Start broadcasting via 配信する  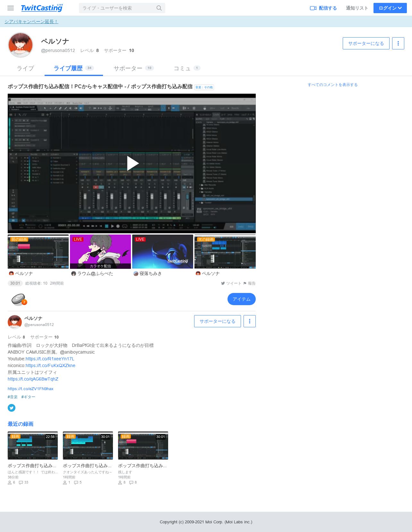click(x=323, y=8)
